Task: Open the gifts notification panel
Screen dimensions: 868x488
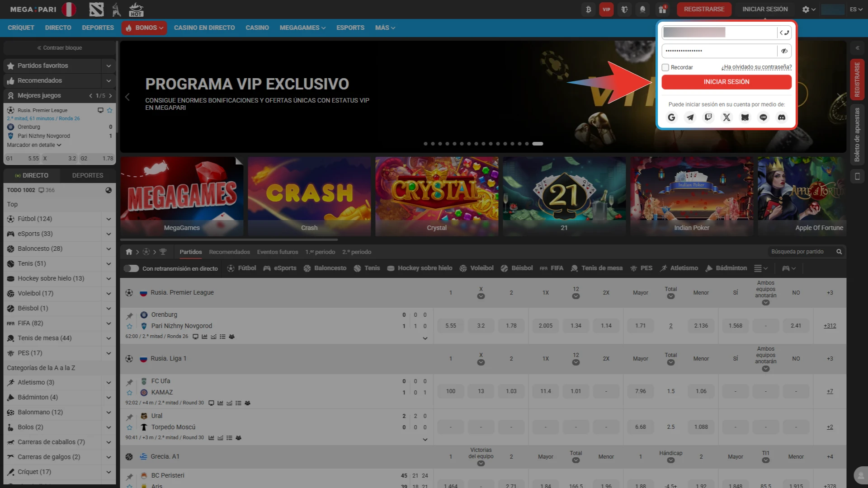Action: [x=661, y=9]
